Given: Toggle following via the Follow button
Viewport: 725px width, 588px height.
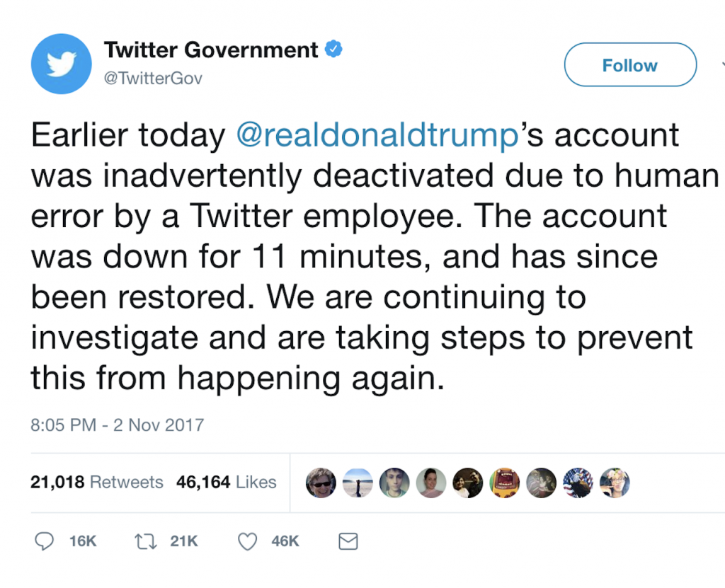Looking at the screenshot, I should click(629, 64).
